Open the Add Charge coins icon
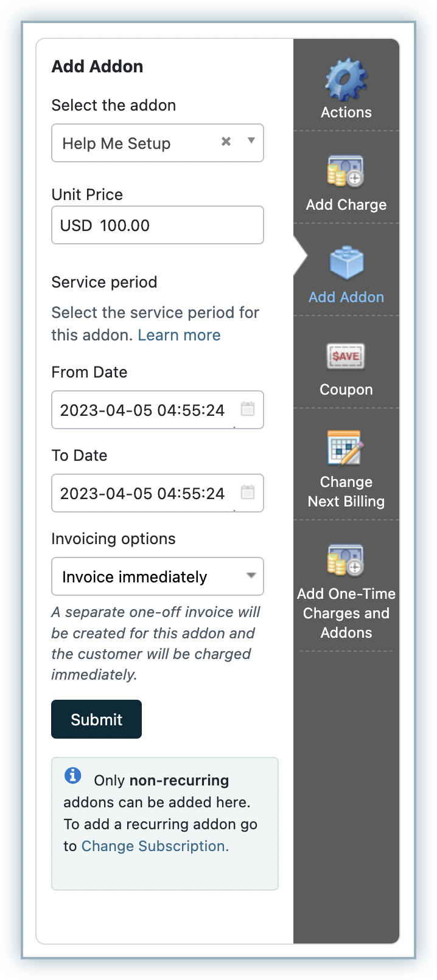Image resolution: width=437 pixels, height=980 pixels. 346,171
